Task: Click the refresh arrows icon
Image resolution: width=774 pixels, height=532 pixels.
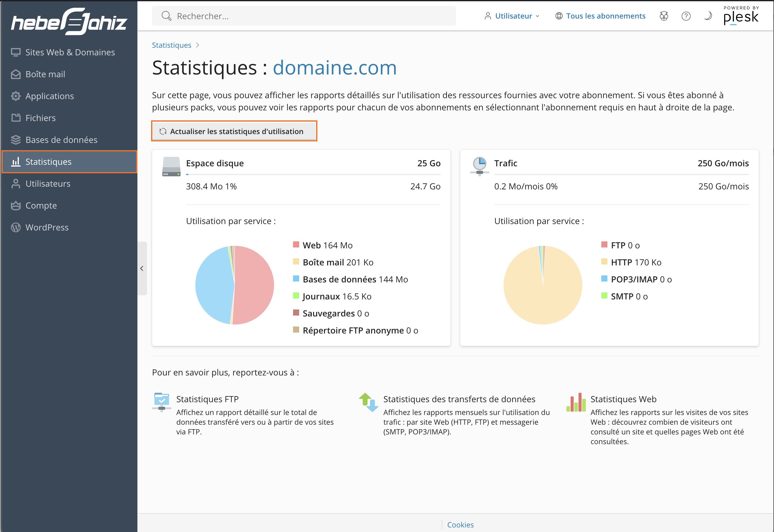Action: pyautogui.click(x=163, y=131)
